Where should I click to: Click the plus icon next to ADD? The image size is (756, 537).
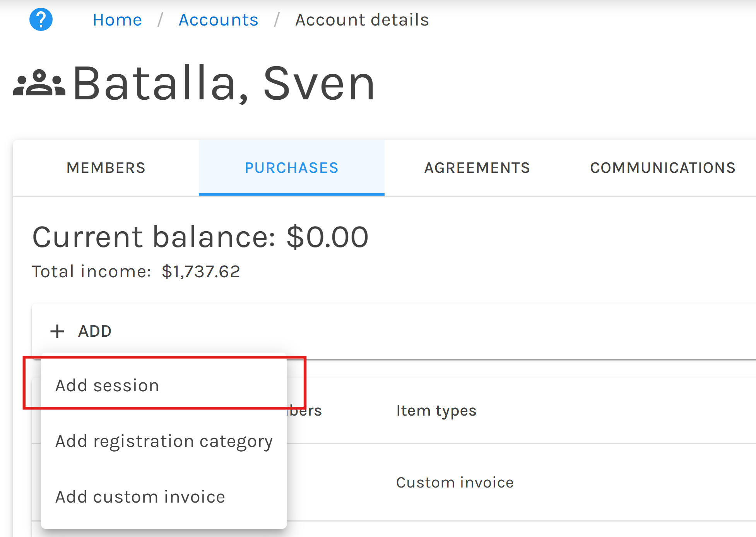coord(57,331)
